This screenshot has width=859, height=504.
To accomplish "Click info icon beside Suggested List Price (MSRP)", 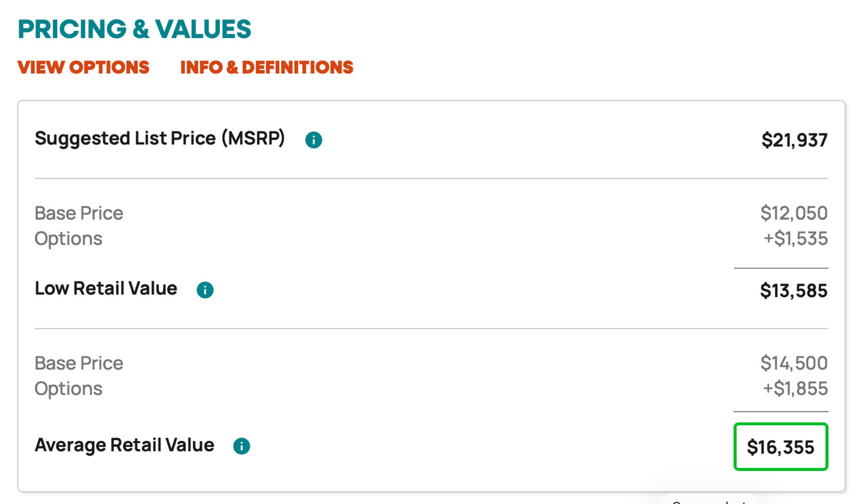I will click(x=314, y=140).
